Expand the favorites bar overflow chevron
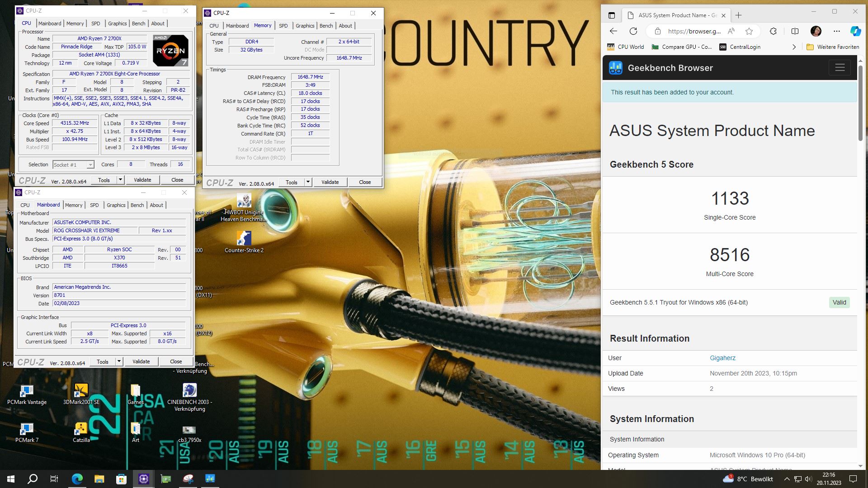 point(794,47)
